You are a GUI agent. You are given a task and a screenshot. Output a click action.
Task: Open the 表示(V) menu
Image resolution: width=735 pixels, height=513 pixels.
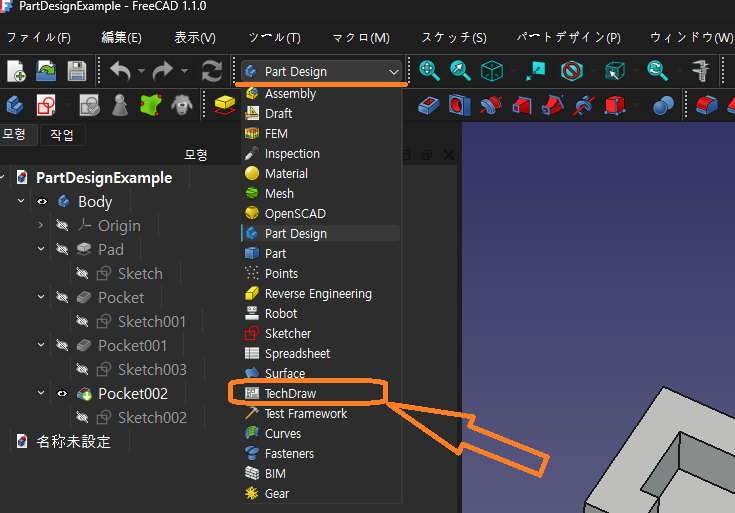point(195,38)
